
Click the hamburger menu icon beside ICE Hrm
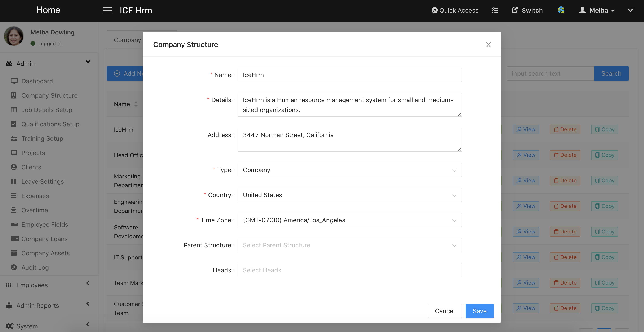107,10
